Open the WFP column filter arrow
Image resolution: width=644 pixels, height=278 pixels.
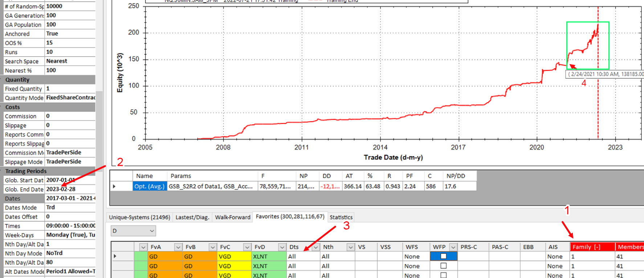click(x=453, y=247)
